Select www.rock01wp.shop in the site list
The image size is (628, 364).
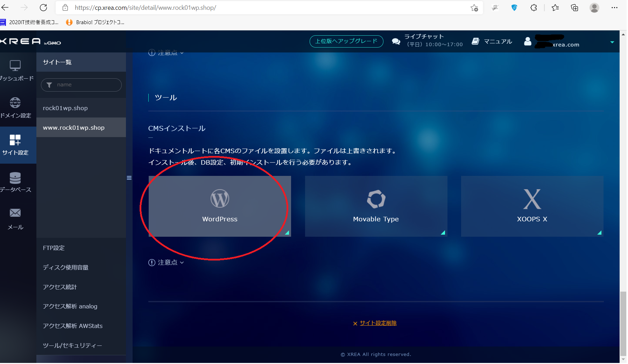(x=81, y=128)
